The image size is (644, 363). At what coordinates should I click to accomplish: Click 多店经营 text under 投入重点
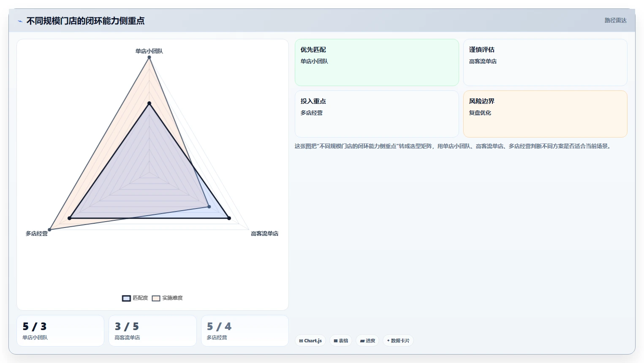pos(312,113)
